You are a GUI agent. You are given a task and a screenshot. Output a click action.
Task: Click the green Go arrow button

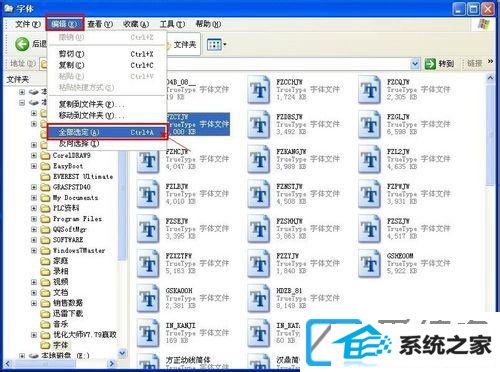430,63
